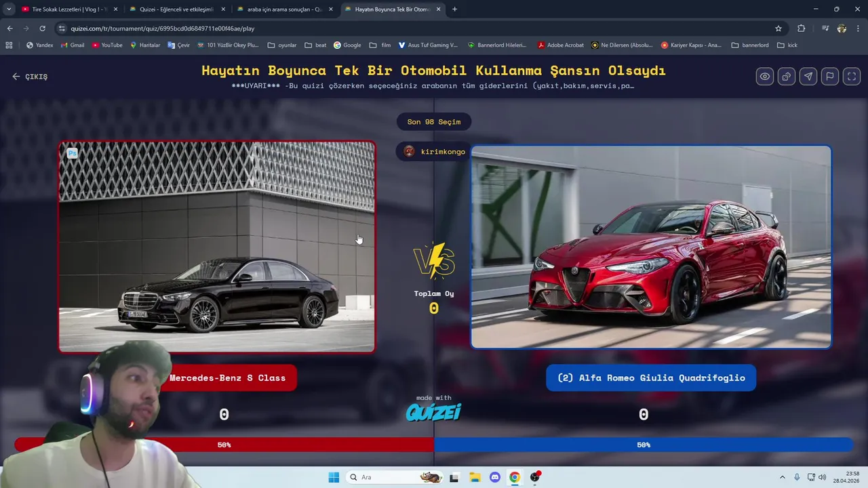This screenshot has height=488, width=868.
Task: Go back with browser back arrow
Action: 9,28
